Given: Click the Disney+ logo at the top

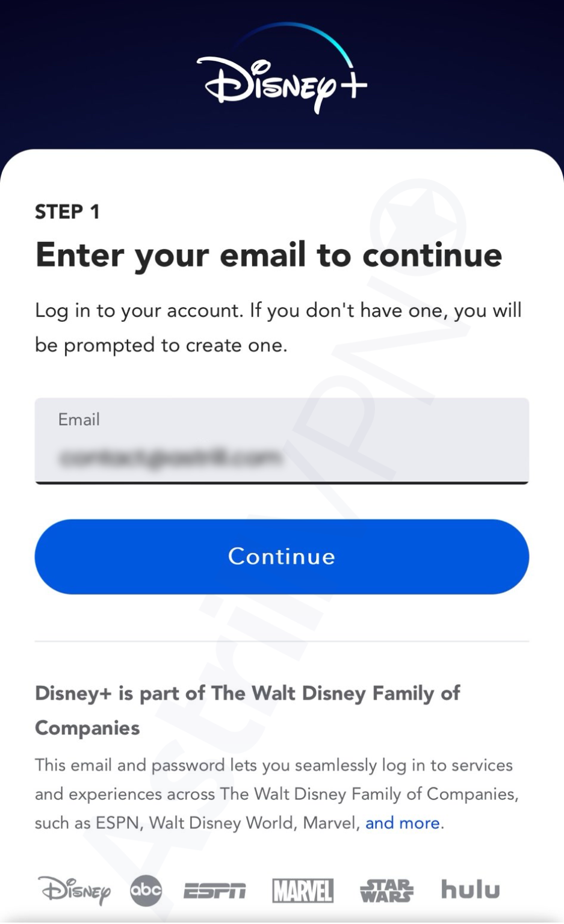Looking at the screenshot, I should tap(282, 81).
